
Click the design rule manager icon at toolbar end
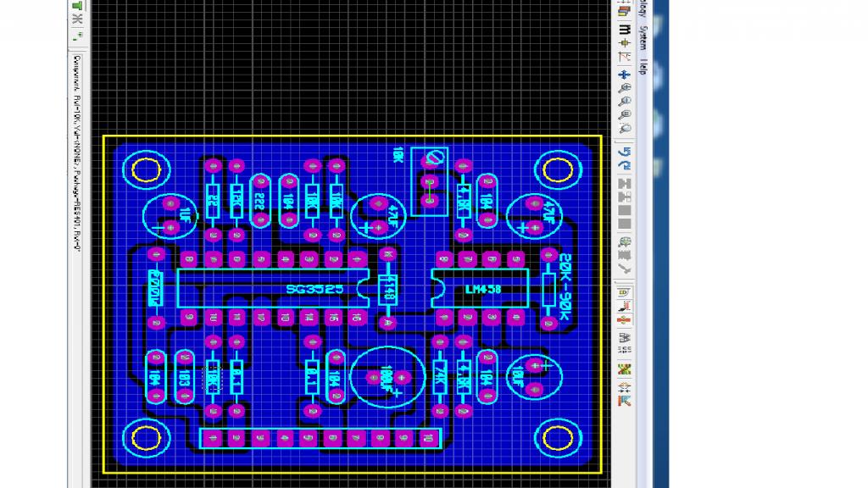tap(625, 401)
